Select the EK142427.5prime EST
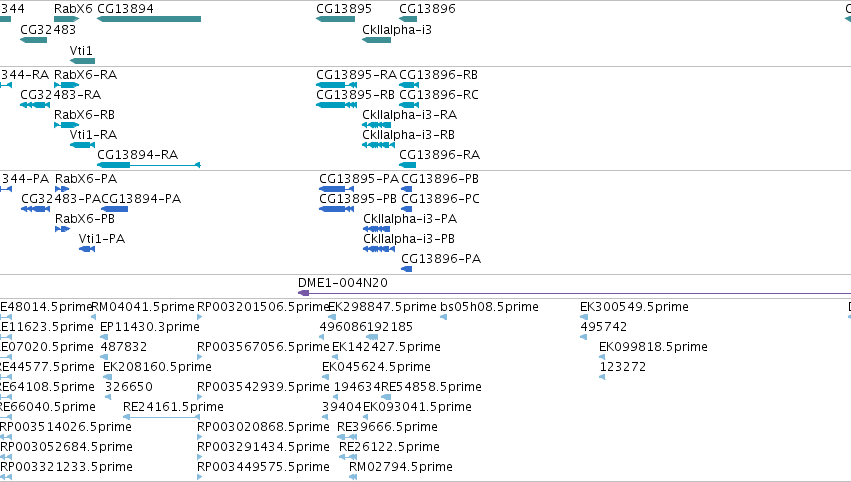 coord(335,357)
